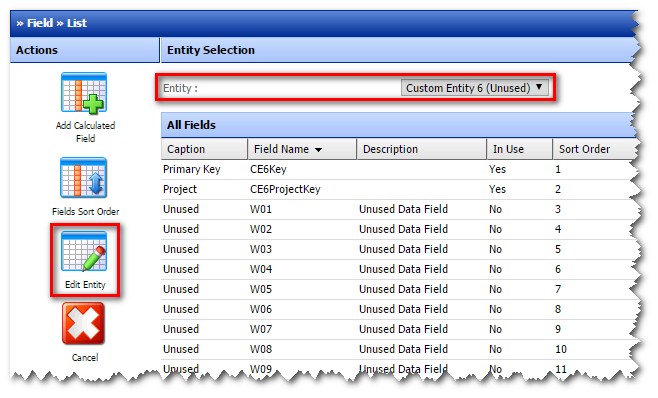Image resolution: width=658 pixels, height=398 pixels.
Task: Select field name W05
Action: pos(261,289)
